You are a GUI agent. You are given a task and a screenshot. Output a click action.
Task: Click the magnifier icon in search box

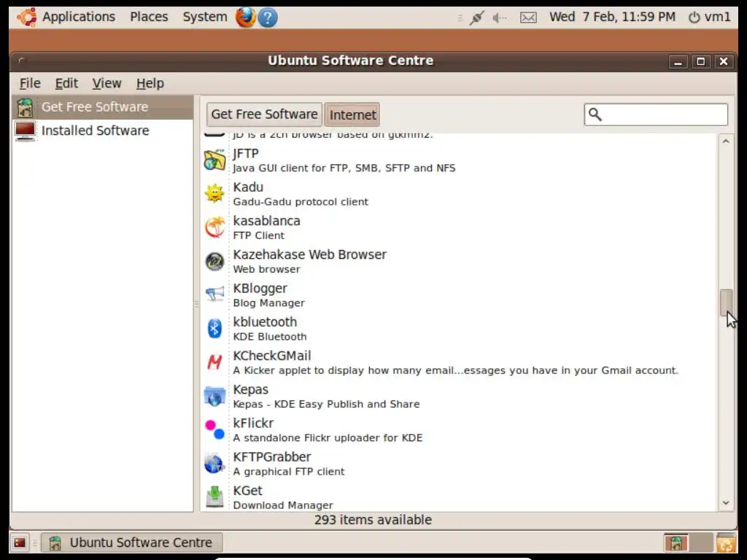(595, 114)
